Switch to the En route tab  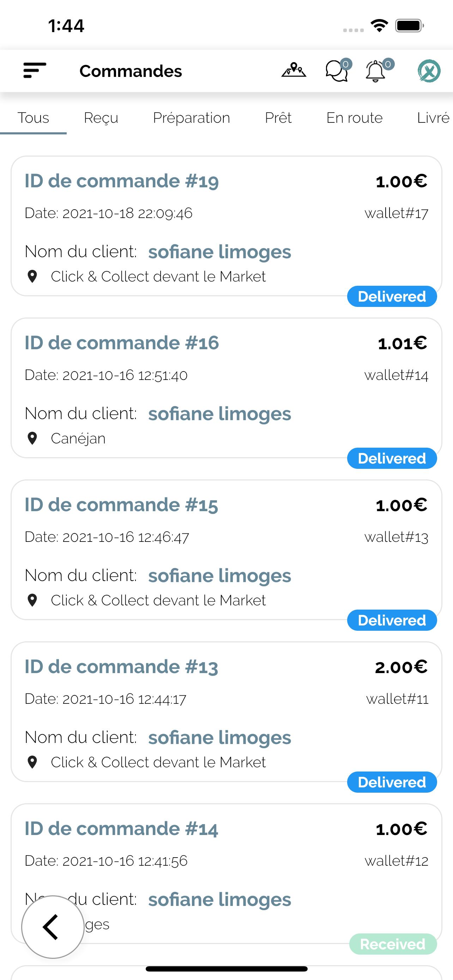[x=354, y=118]
